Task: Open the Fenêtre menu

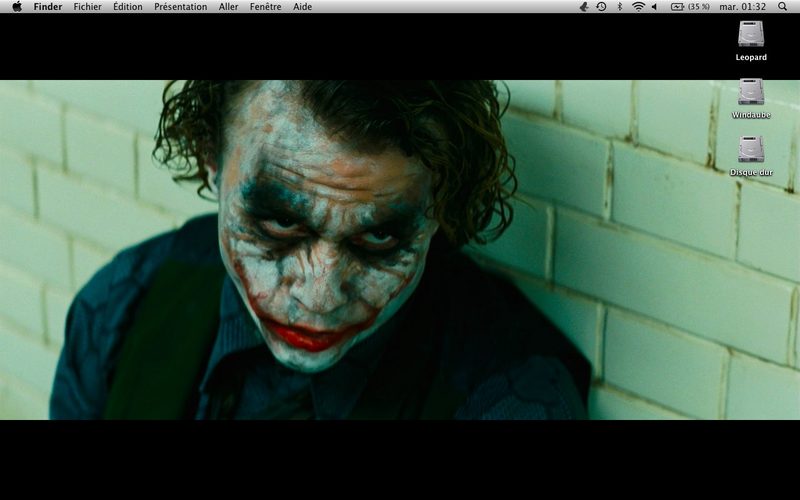Action: coord(265,7)
